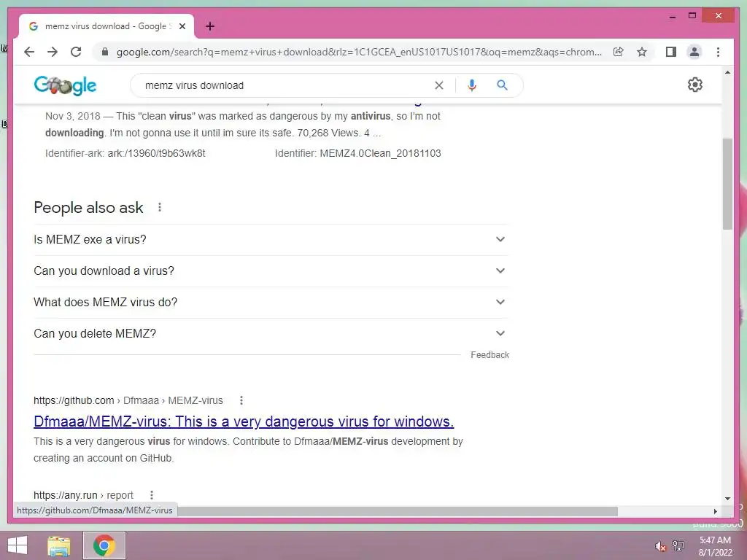Click the Google search input field

(286, 85)
